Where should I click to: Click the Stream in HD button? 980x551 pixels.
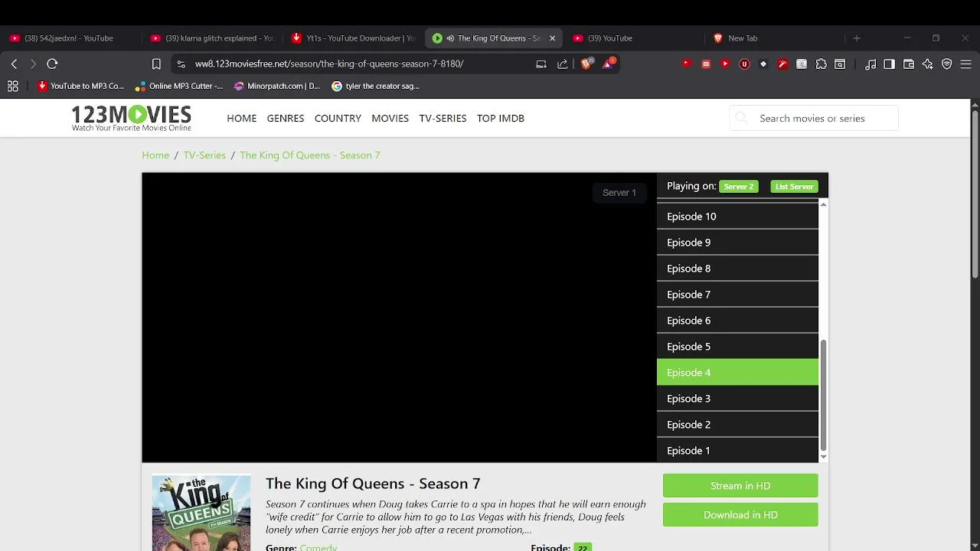(x=740, y=485)
